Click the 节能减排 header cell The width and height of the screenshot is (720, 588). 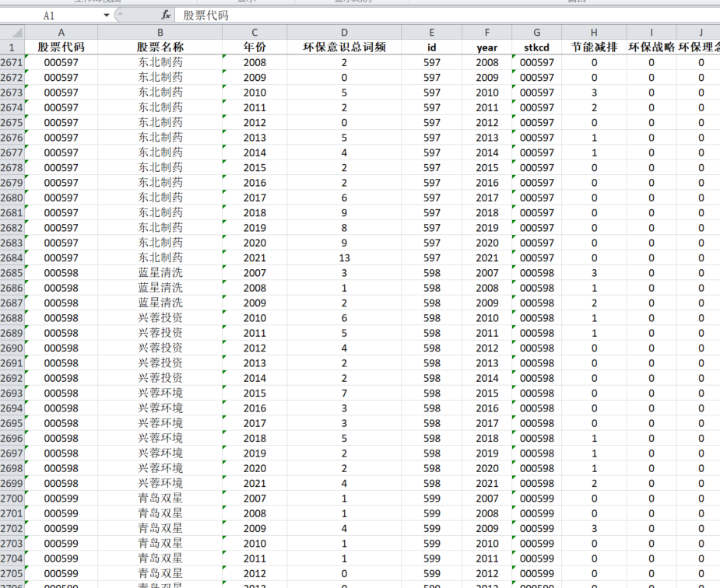coord(594,47)
